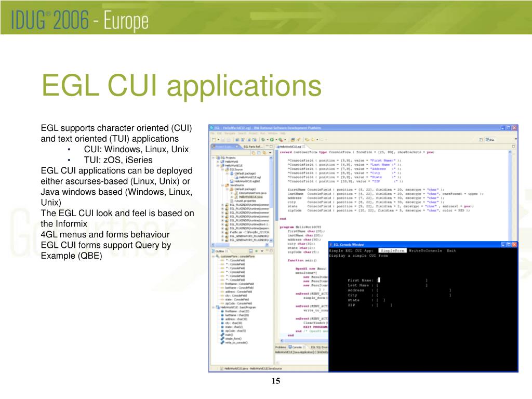Click the Save toolbar icon
This screenshot has width=532, height=399.
click(x=223, y=139)
